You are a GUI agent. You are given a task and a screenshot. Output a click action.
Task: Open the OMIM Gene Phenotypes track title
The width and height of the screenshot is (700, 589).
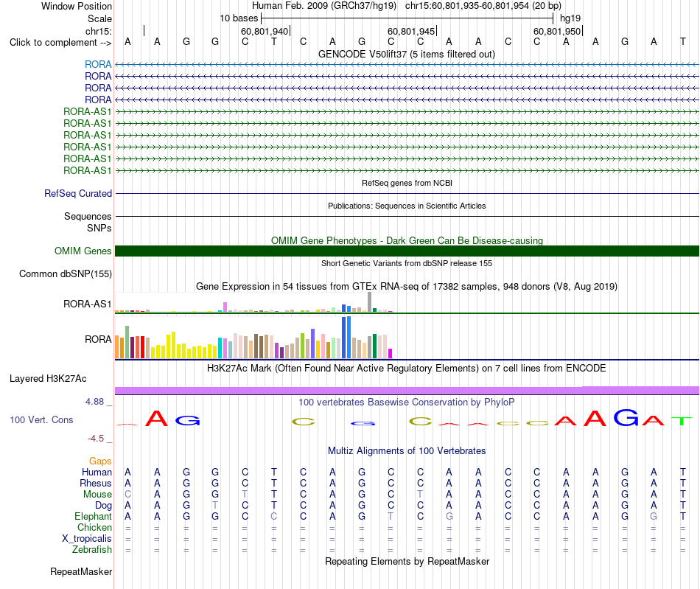(x=407, y=241)
